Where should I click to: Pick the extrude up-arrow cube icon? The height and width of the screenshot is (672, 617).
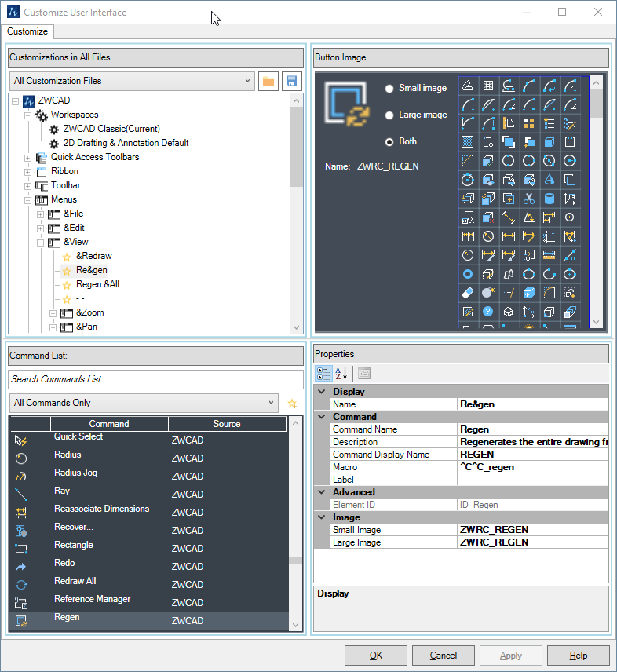529,293
